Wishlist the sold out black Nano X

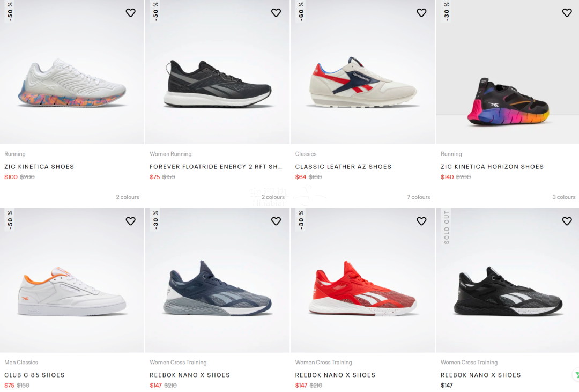point(567,221)
